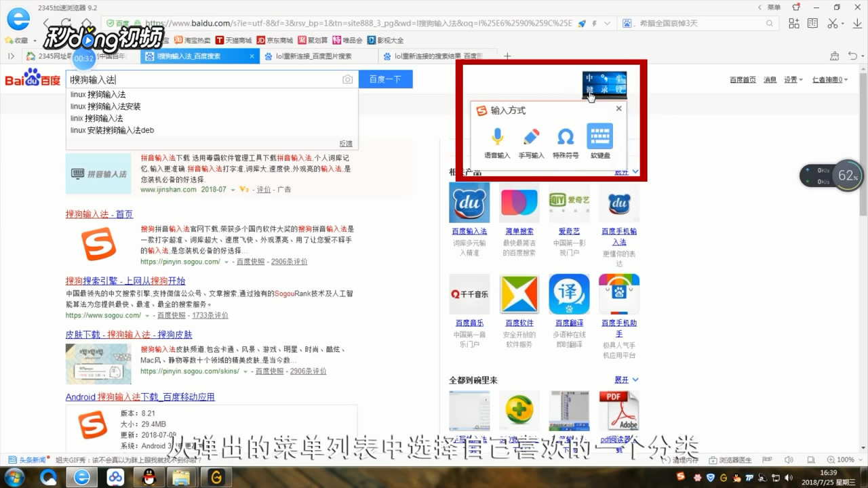Open the soft keyboard icon
Viewport: 868px width, 488px height.
point(599,137)
